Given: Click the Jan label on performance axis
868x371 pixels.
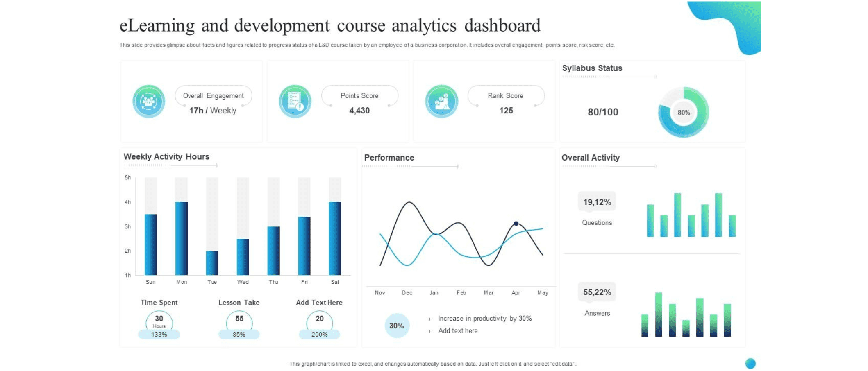Looking at the screenshot, I should tap(434, 293).
